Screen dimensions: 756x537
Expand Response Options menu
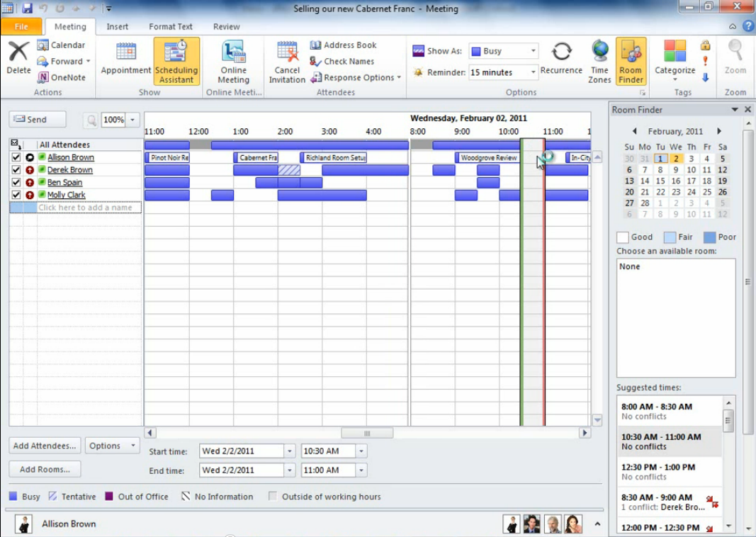[x=356, y=77]
